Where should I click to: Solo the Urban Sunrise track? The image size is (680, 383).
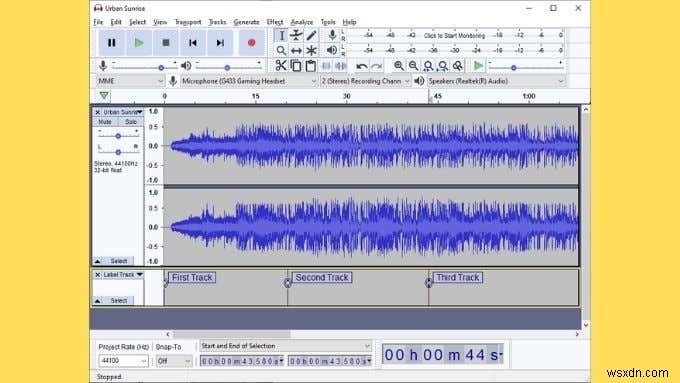tap(131, 122)
